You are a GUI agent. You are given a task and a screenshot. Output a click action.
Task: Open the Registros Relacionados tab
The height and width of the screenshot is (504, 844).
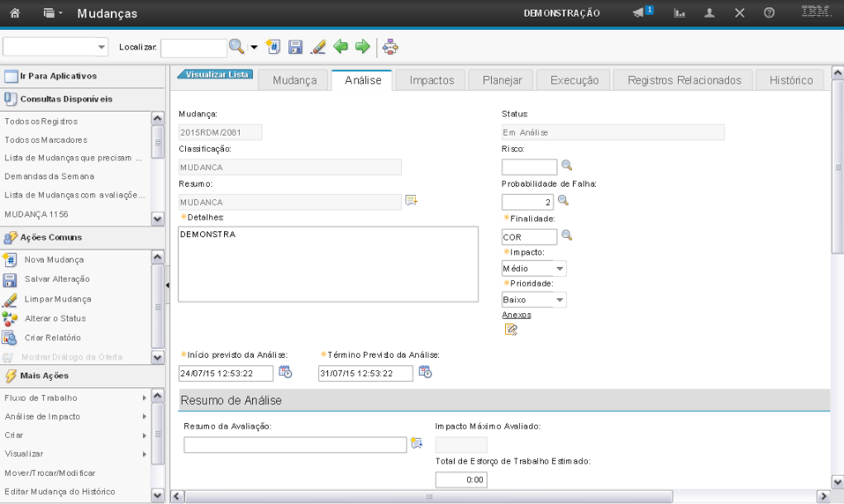684,80
